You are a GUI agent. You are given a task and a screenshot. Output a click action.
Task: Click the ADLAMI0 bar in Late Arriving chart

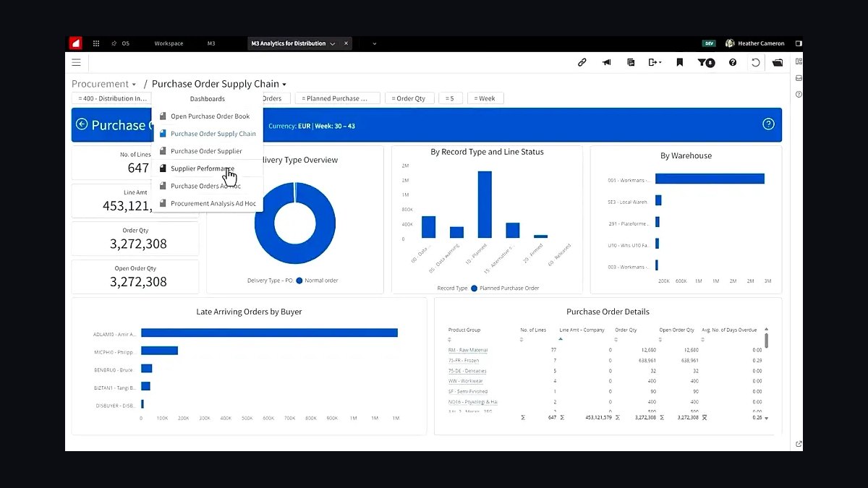[x=269, y=333]
